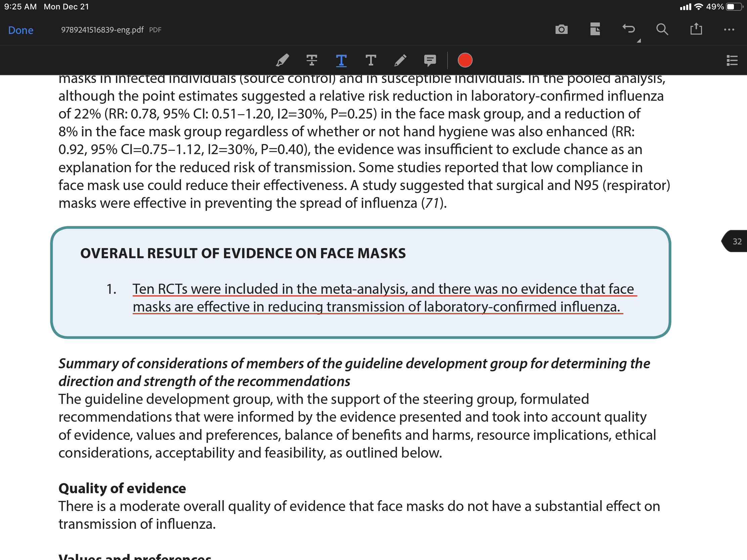
Task: Select the underline text tool
Action: 341,61
